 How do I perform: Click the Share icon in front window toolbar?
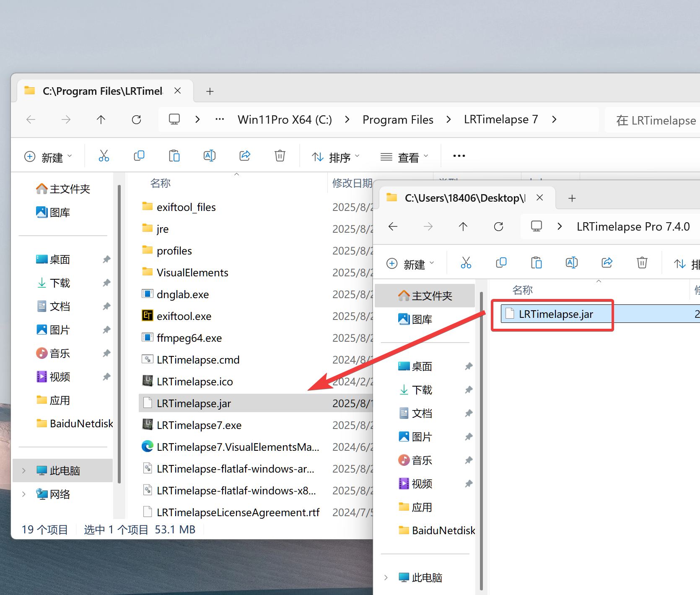point(607,263)
